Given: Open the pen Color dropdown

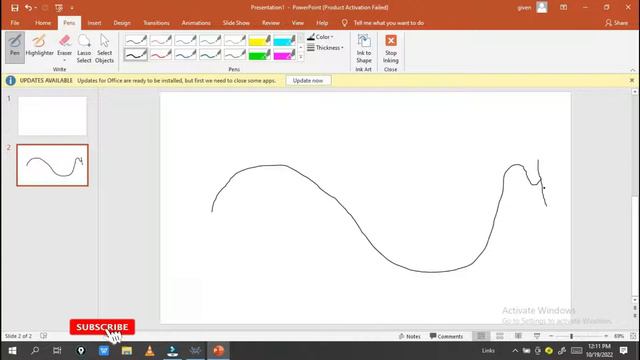Looking at the screenshot, I should tap(320, 37).
